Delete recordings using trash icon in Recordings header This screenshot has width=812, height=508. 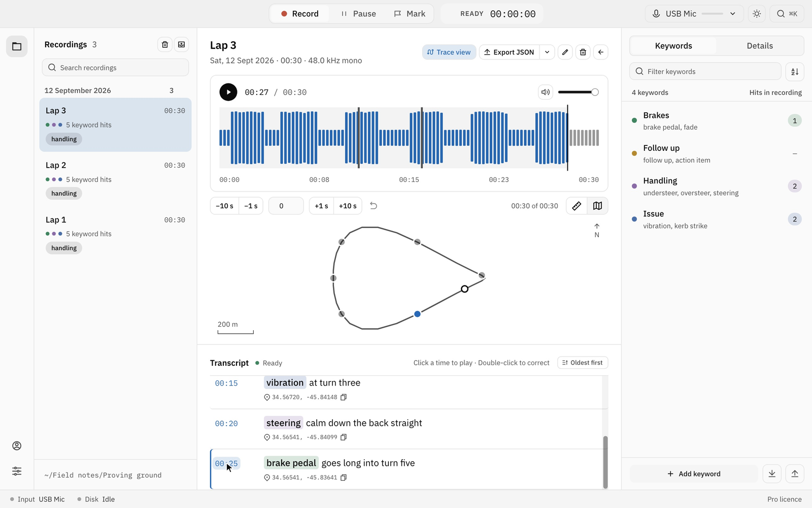(165, 45)
